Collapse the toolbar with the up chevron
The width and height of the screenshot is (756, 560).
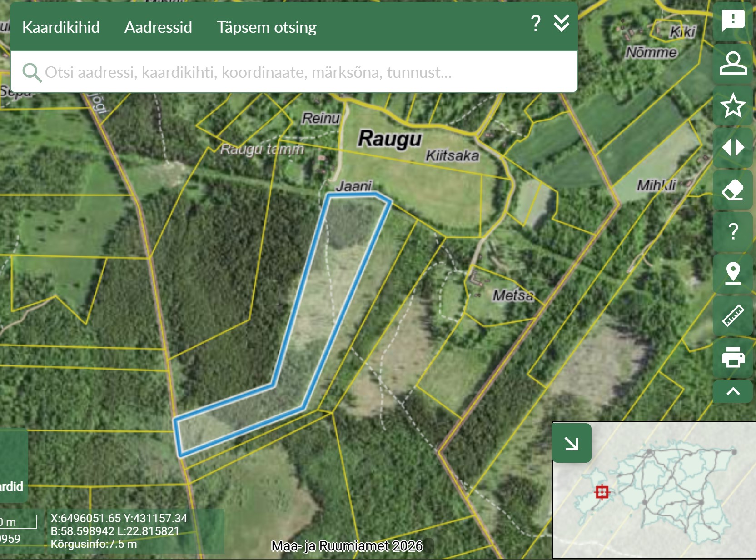pos(733,392)
